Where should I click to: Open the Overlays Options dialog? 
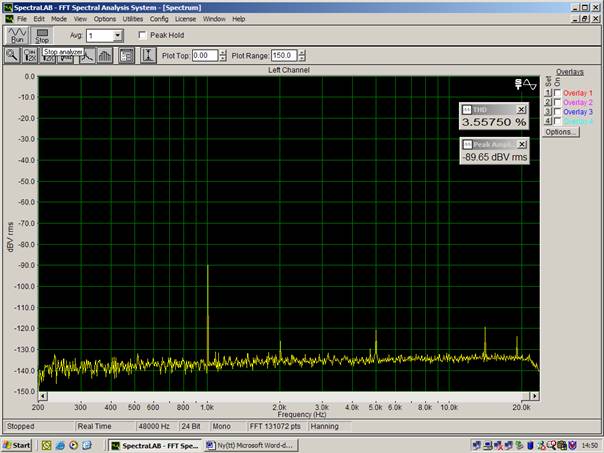[561, 132]
